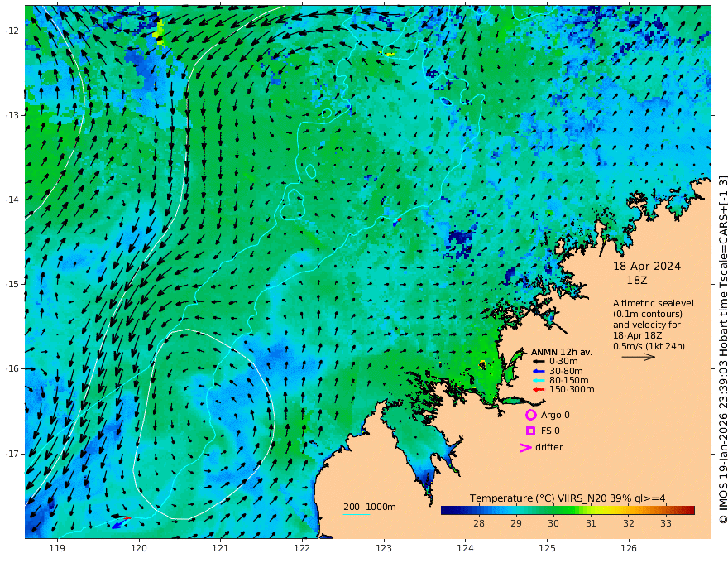Click the red 150-300m arrow legend icon
728x563 pixels.
(538, 390)
